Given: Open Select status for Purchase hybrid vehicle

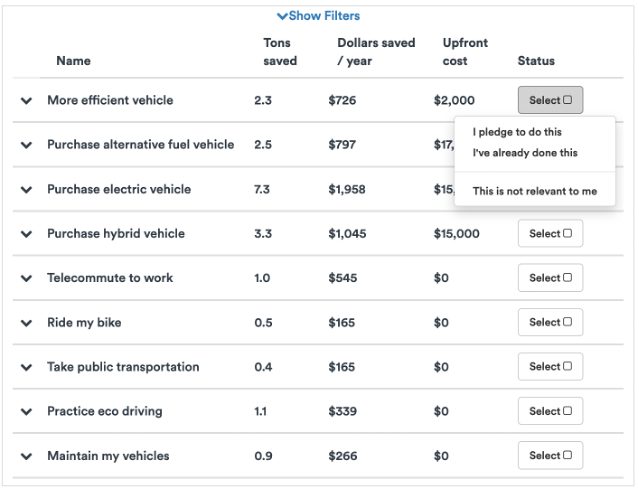Looking at the screenshot, I should 550,234.
